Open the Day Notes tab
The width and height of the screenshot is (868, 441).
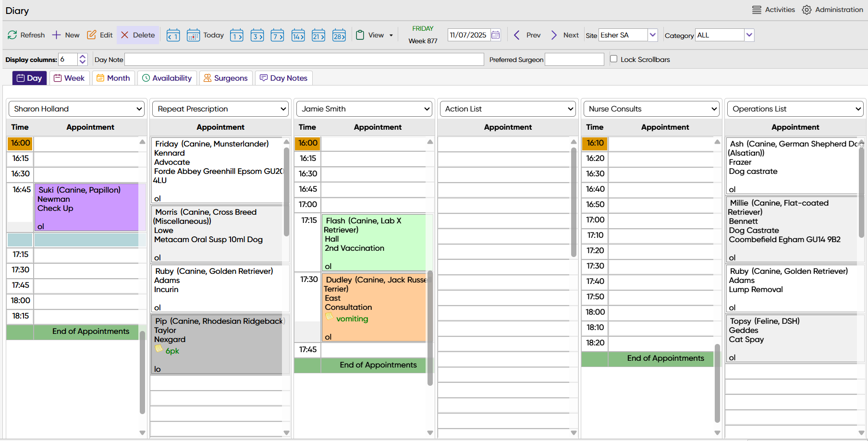point(283,78)
